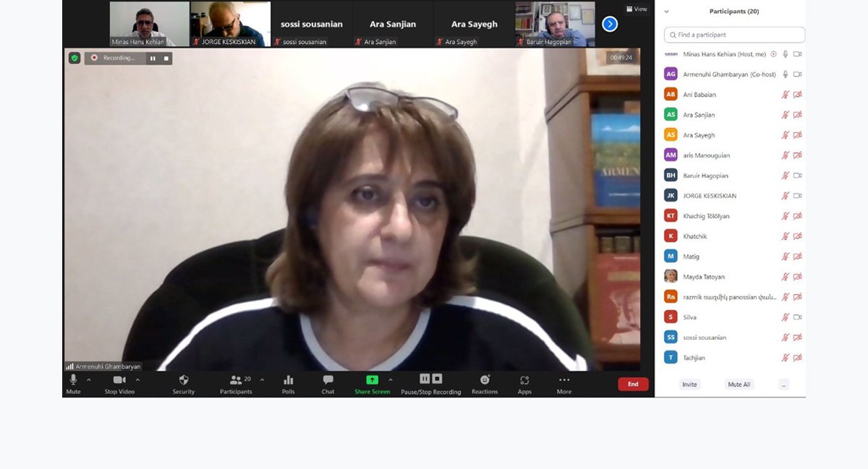Viewport: 868px width, 469px height.
Task: Click the Find a participant search field
Action: (x=734, y=35)
